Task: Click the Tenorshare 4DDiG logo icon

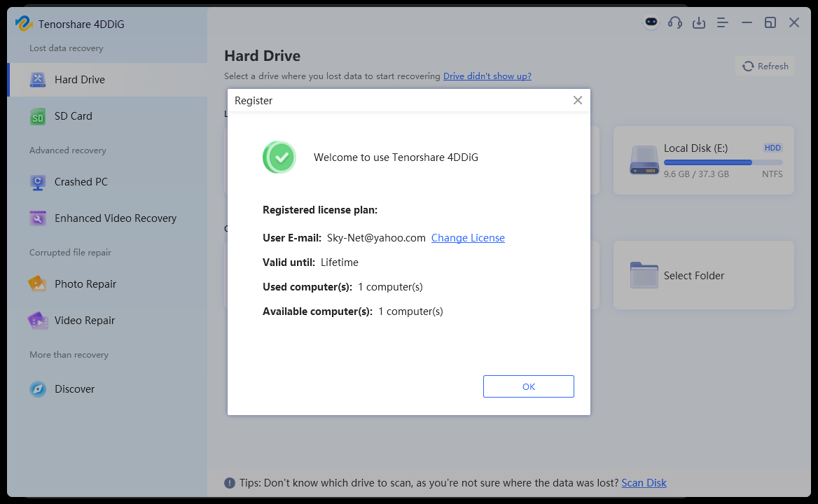Action: 24,24
